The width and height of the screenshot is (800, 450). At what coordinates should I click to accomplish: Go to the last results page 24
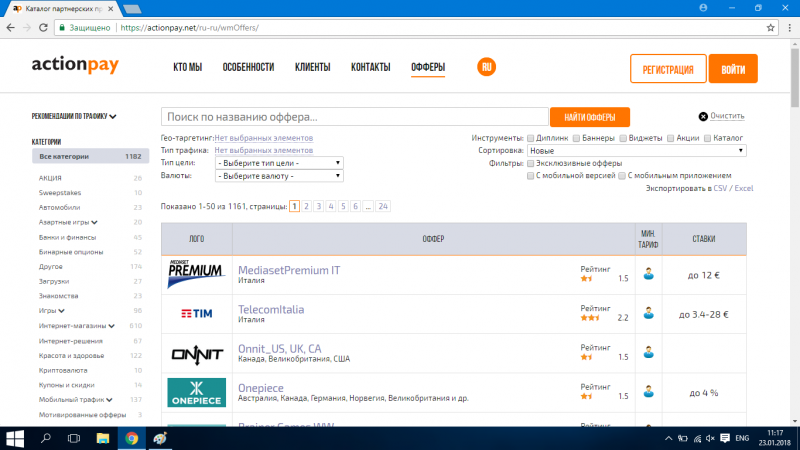click(x=383, y=206)
